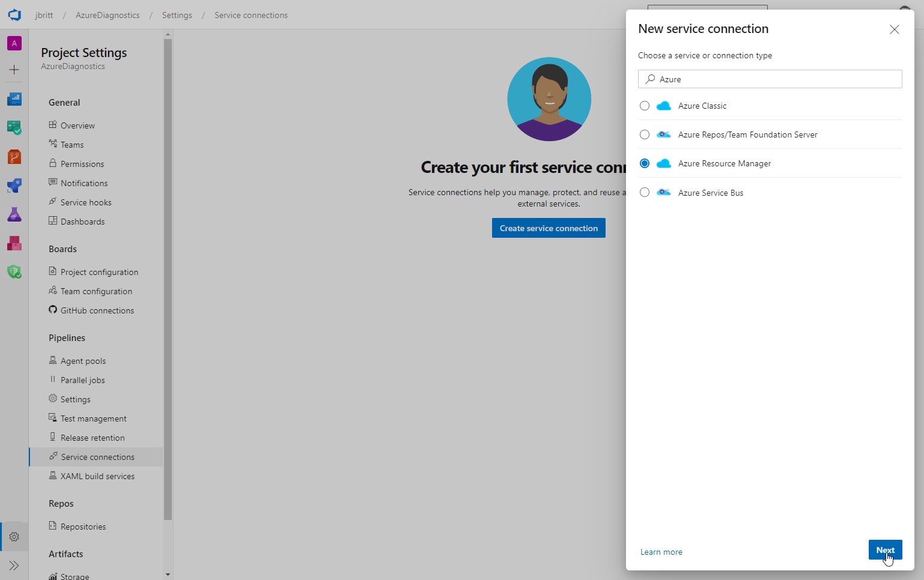This screenshot has height=580, width=924.
Task: Open Artifacts package icon in left rail
Action: click(14, 243)
